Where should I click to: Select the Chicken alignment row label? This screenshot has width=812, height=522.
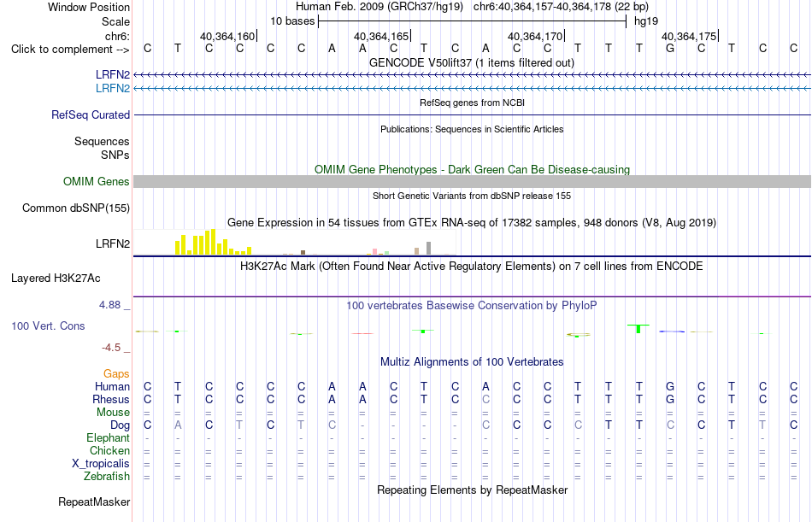109,451
